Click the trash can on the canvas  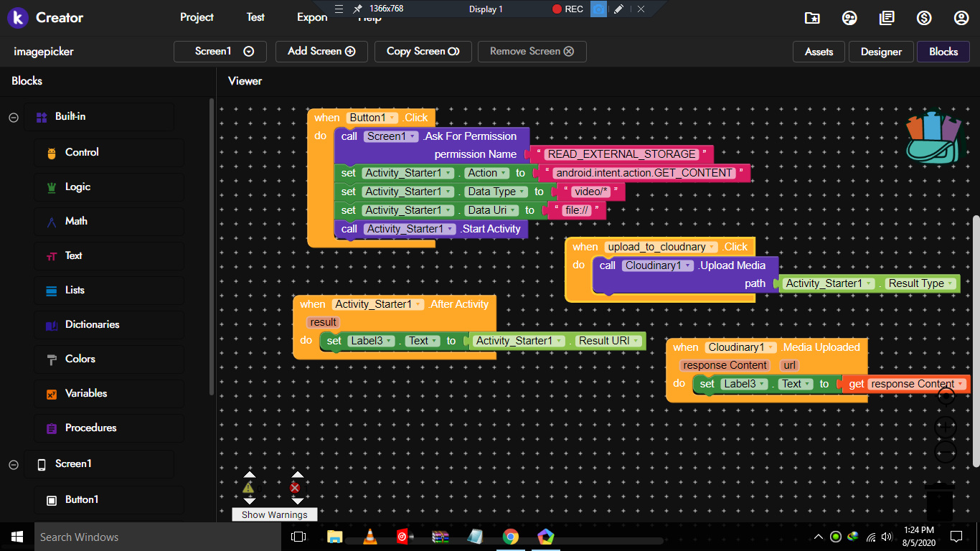pyautogui.click(x=939, y=501)
